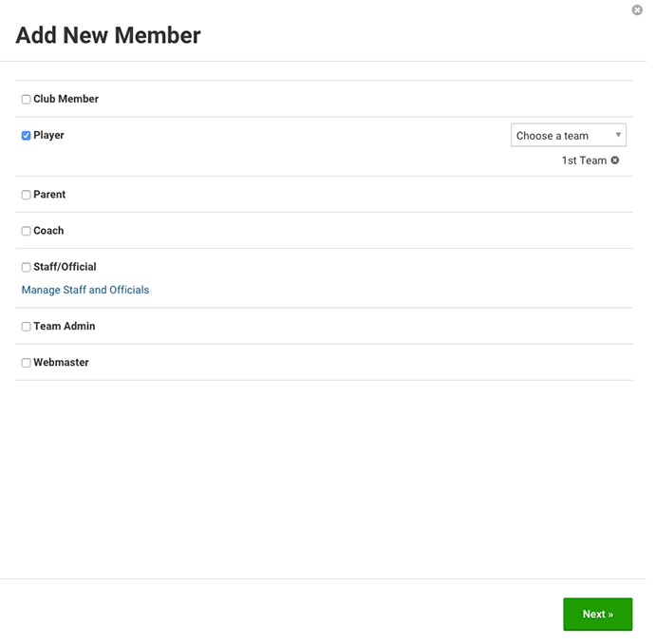Click the 1st Team label text
The image size is (656, 644).
coord(584,161)
